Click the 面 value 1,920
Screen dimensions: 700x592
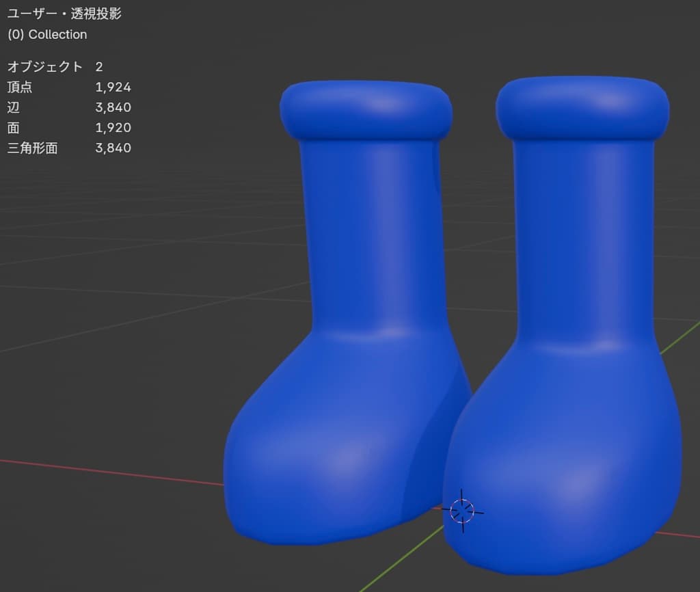[113, 128]
